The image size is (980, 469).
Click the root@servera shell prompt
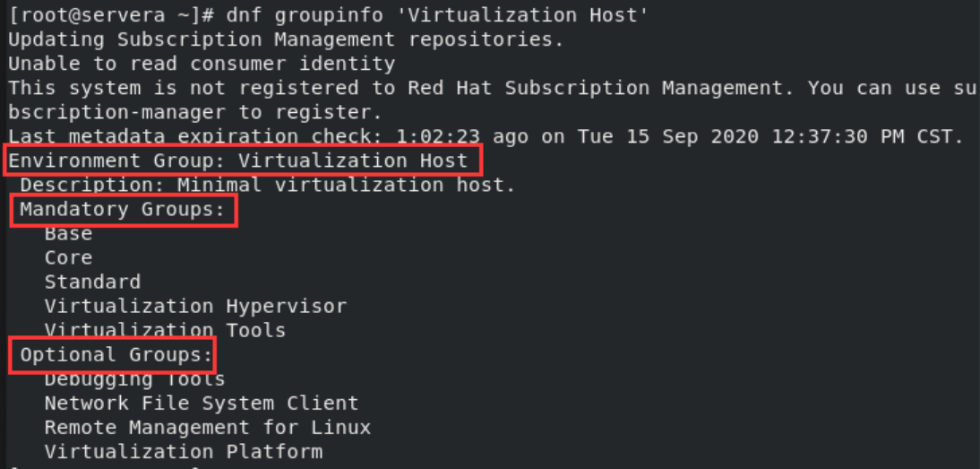click(x=111, y=15)
